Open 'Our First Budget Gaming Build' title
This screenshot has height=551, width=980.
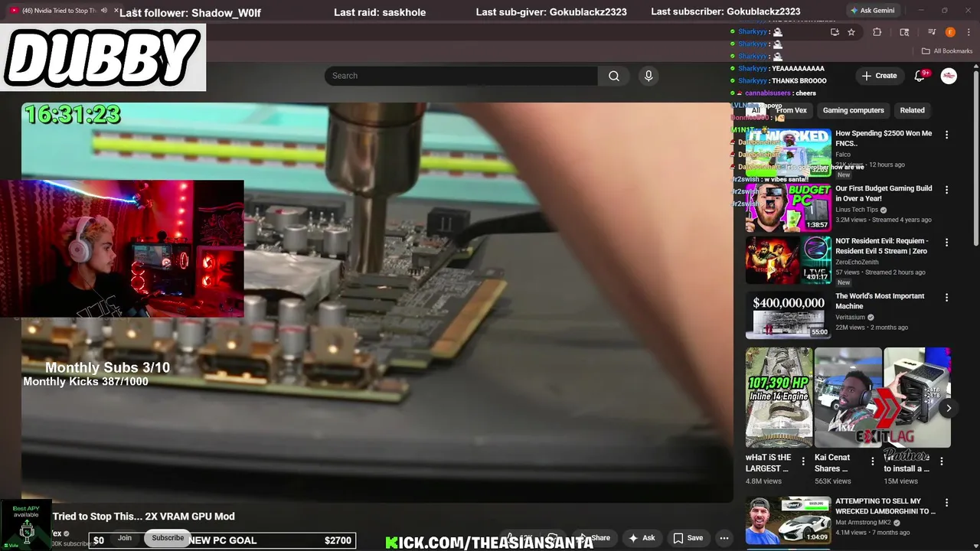tap(884, 193)
